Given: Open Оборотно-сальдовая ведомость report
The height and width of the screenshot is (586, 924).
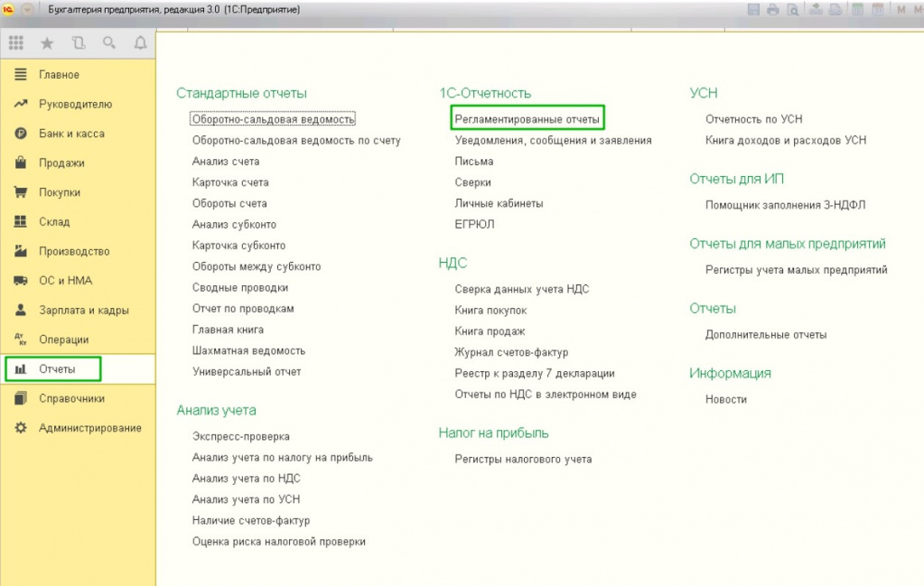Looking at the screenshot, I should tap(274, 119).
